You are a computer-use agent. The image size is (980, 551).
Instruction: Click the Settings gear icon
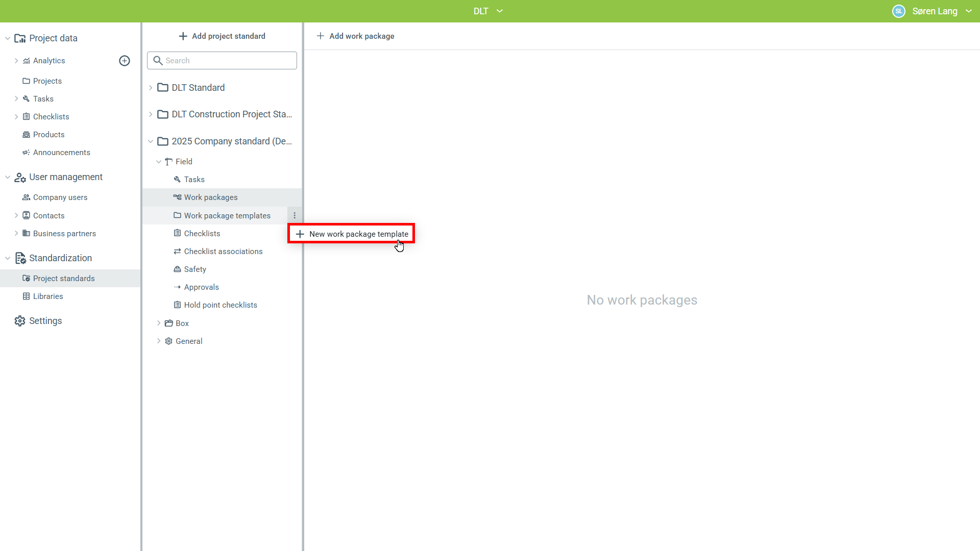(20, 321)
